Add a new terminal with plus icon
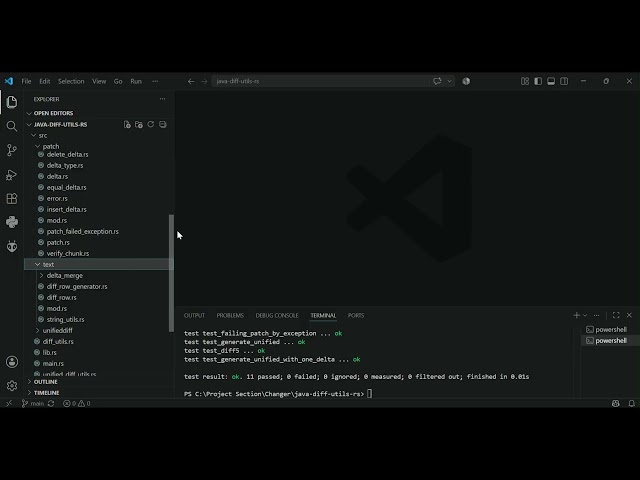The image size is (640, 480). click(576, 315)
